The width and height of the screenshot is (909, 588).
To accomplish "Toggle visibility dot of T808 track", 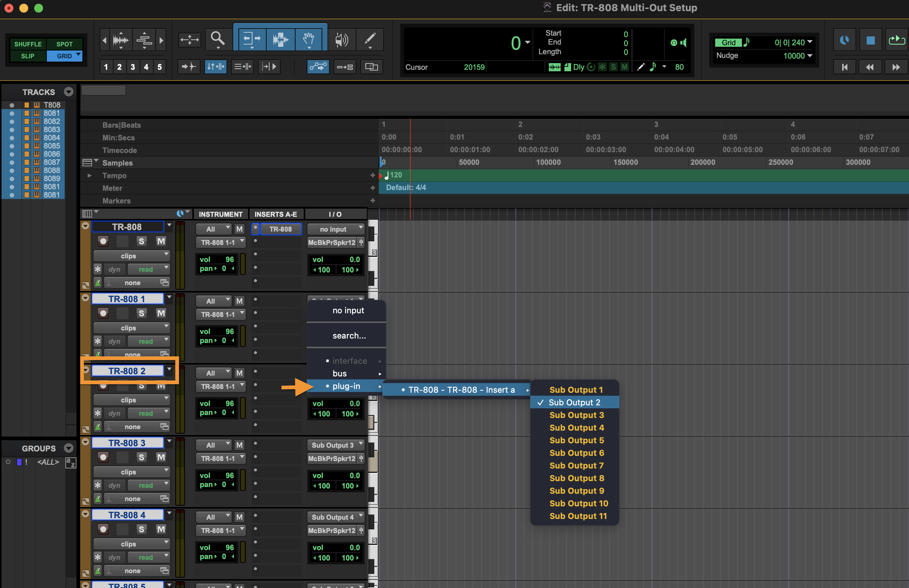I will point(12,105).
